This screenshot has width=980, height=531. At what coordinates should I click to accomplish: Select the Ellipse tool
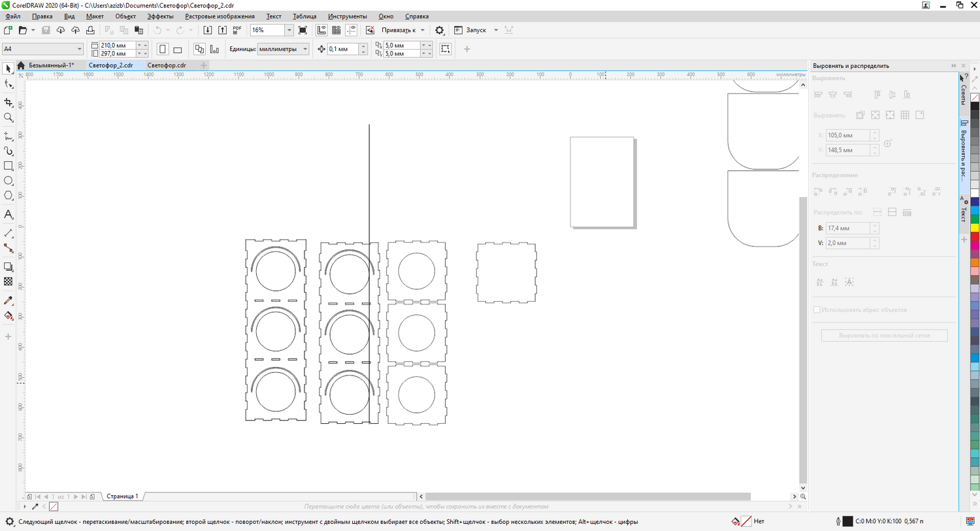(x=8, y=181)
